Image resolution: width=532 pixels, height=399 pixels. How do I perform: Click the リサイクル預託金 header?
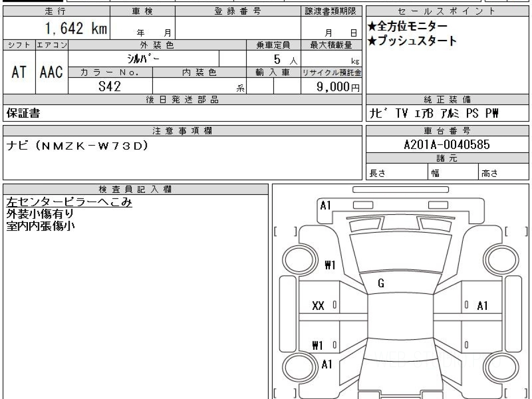click(x=331, y=73)
